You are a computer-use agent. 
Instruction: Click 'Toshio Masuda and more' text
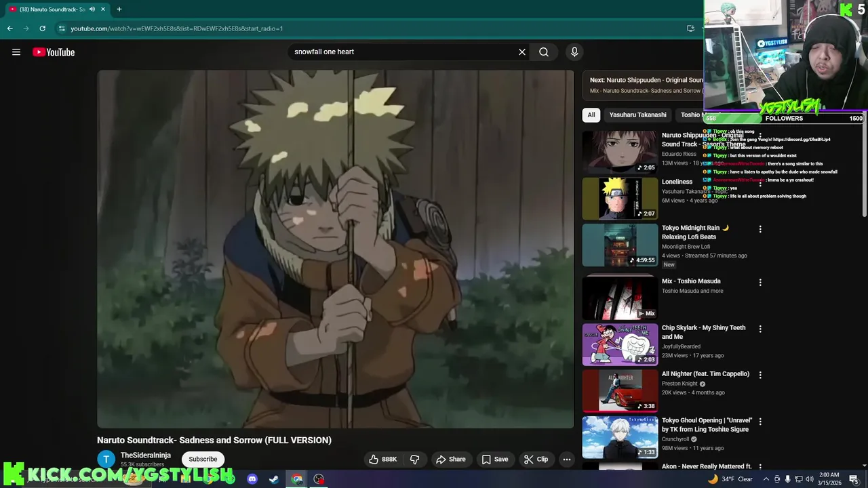692,291
